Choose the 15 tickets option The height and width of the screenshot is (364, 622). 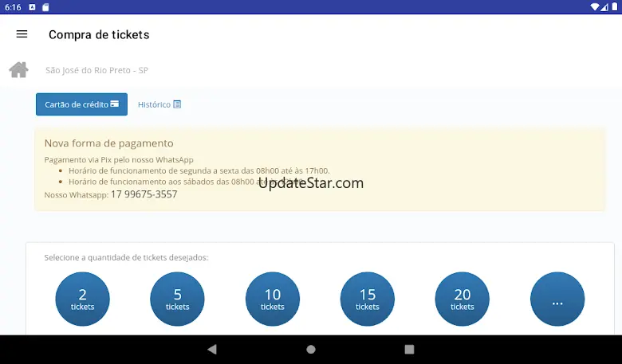tap(368, 299)
